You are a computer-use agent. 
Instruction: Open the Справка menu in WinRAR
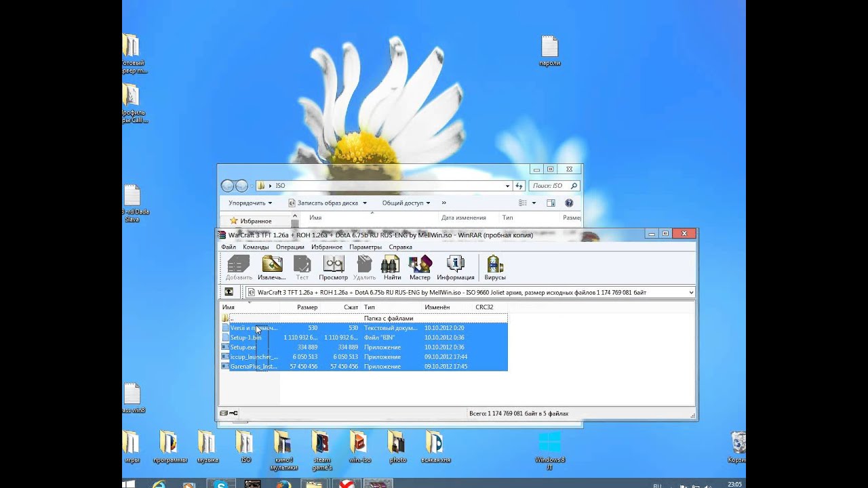(401, 247)
